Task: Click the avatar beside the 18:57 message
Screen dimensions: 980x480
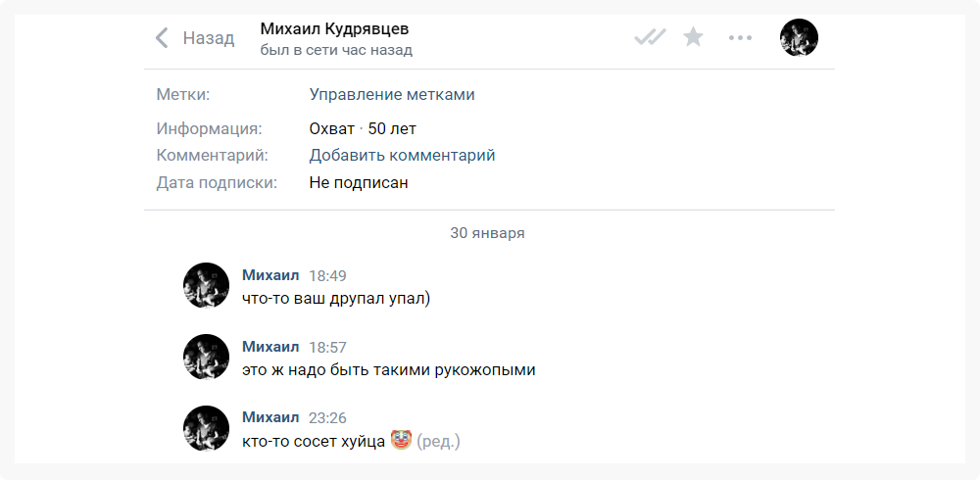Action: [x=206, y=357]
